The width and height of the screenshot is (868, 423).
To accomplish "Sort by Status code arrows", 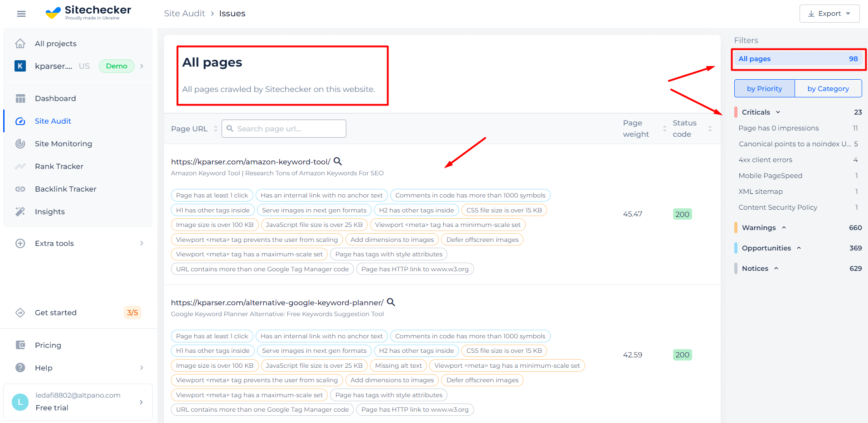I will [710, 129].
